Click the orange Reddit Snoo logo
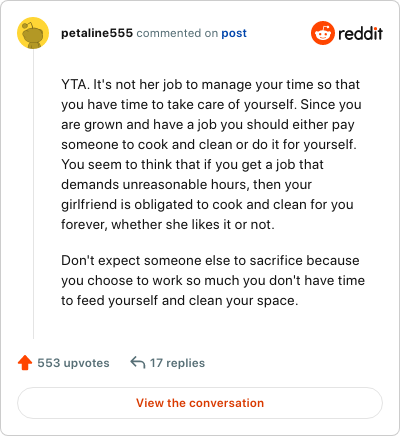 click(322, 33)
